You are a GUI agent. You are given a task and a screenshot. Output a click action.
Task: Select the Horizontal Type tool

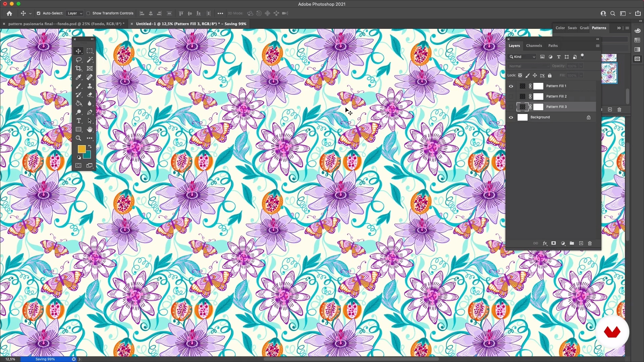coord(78,121)
